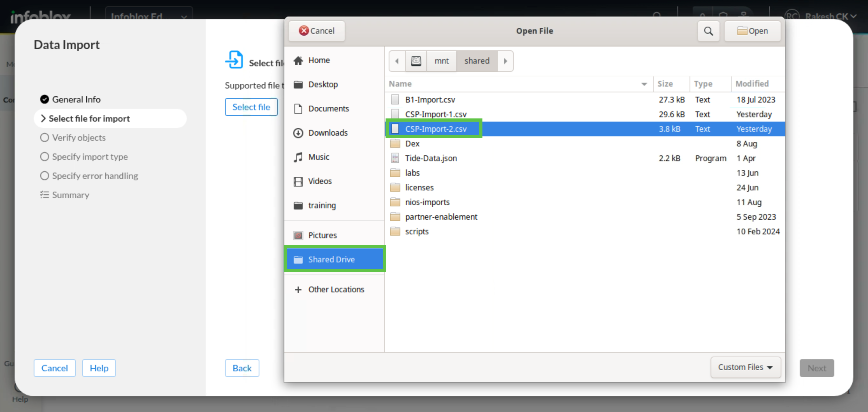Click the search magnifier icon in Open File dialog
Image resolution: width=868 pixels, height=412 pixels.
pos(708,31)
